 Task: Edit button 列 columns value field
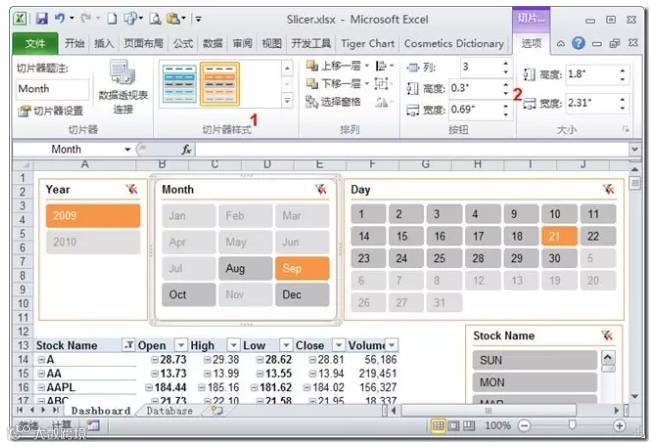tap(482, 67)
